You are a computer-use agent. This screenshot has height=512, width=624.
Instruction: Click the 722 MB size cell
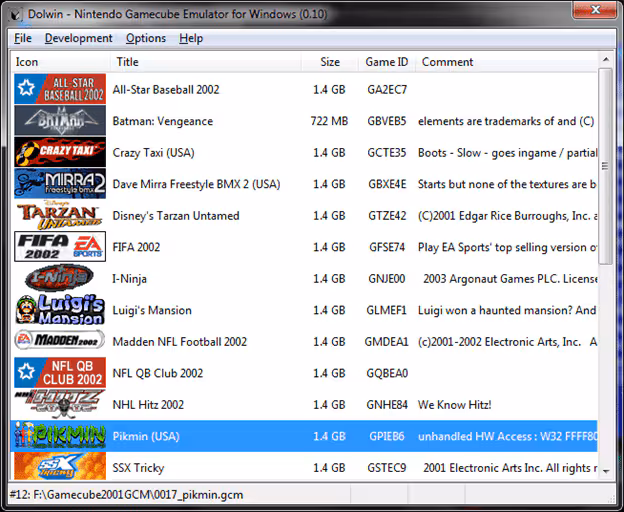pyautogui.click(x=329, y=121)
